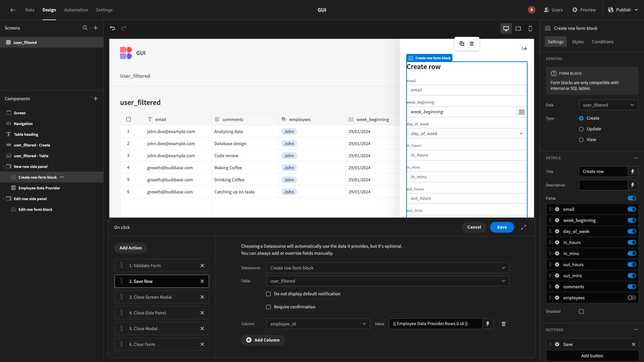Select the Update type radio button
The image size is (644, 362).
tap(581, 129)
